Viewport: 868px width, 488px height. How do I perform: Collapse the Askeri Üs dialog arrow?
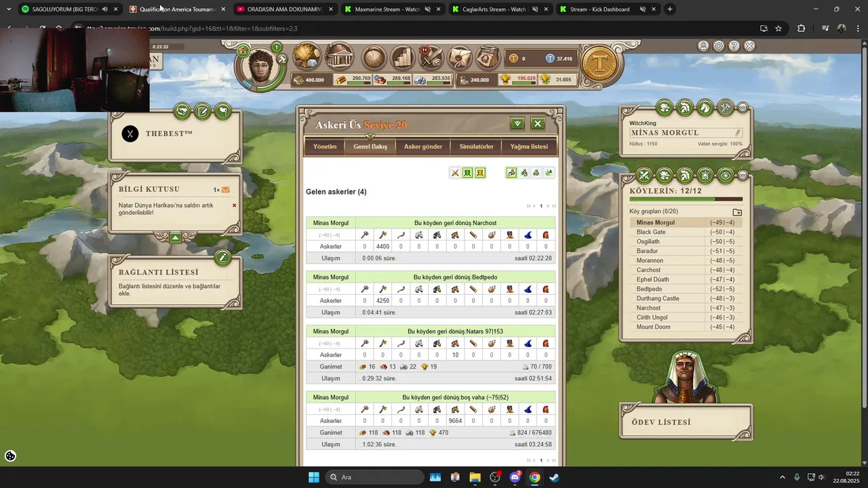(x=517, y=123)
